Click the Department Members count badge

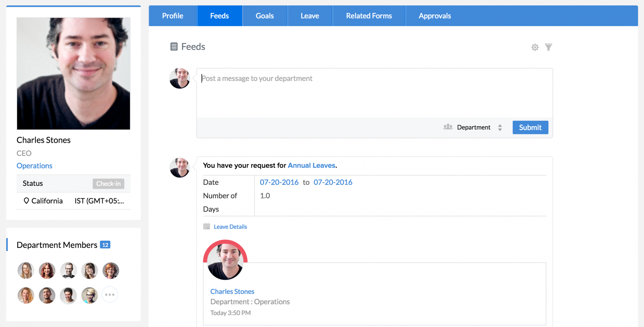pos(105,245)
